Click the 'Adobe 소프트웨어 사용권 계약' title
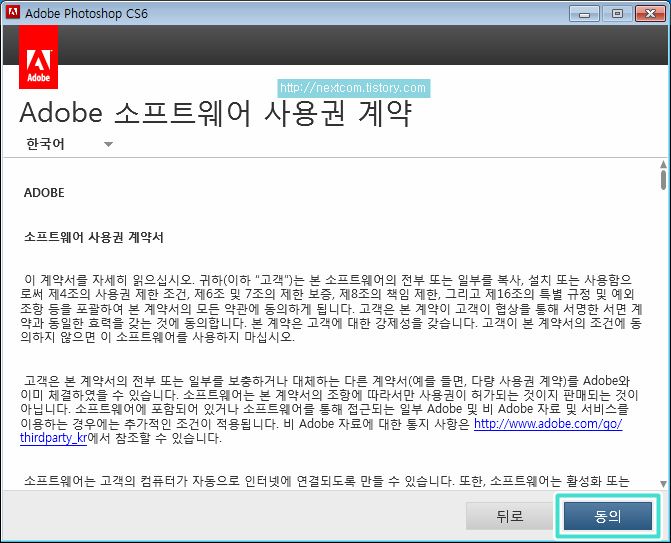Image resolution: width=671 pixels, height=543 pixels. [x=215, y=113]
